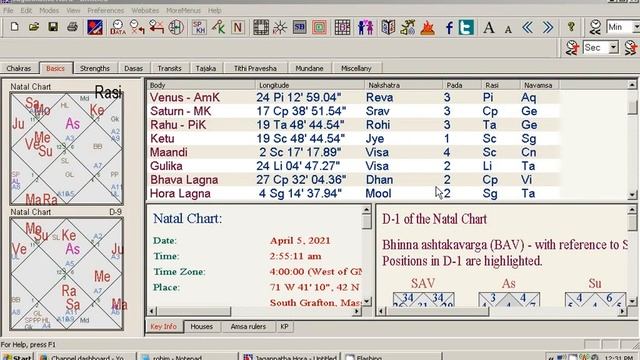The height and width of the screenshot is (360, 640).
Task: Click the circular globe arrow icon
Action: (176, 27)
